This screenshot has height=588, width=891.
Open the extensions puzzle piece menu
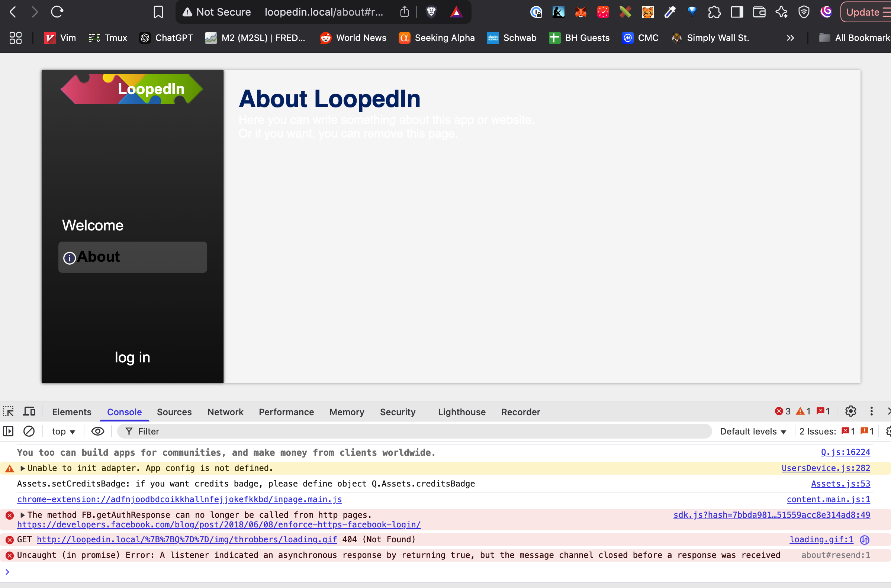click(714, 12)
